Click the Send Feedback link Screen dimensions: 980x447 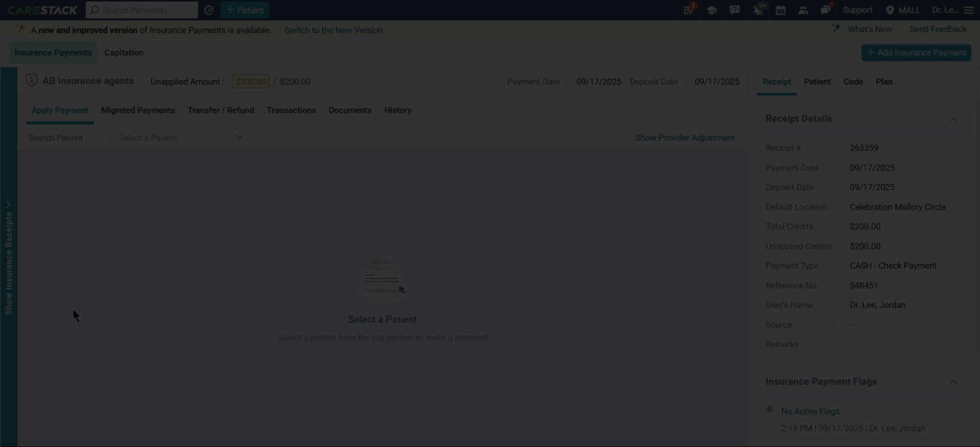938,29
